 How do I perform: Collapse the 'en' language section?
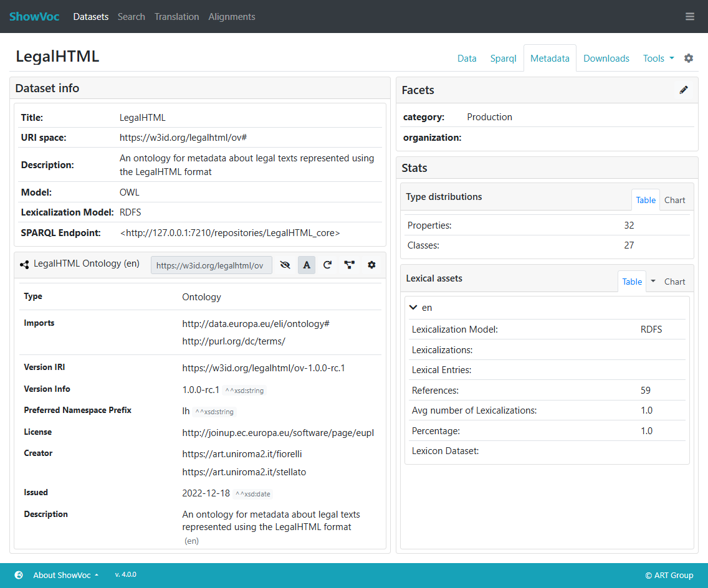[413, 307]
